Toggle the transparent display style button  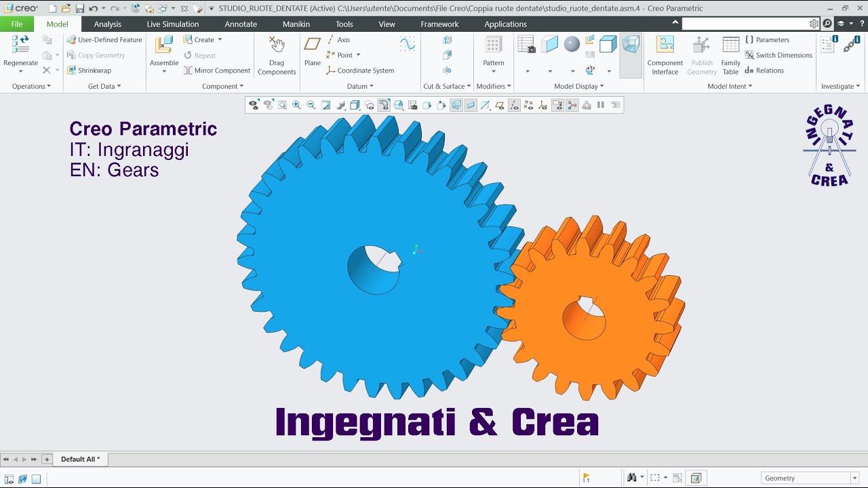470,105
